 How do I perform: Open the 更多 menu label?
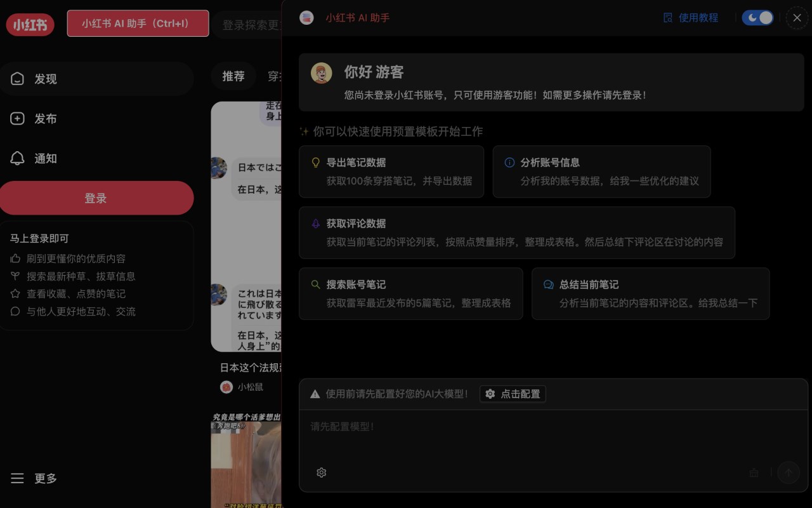46,478
